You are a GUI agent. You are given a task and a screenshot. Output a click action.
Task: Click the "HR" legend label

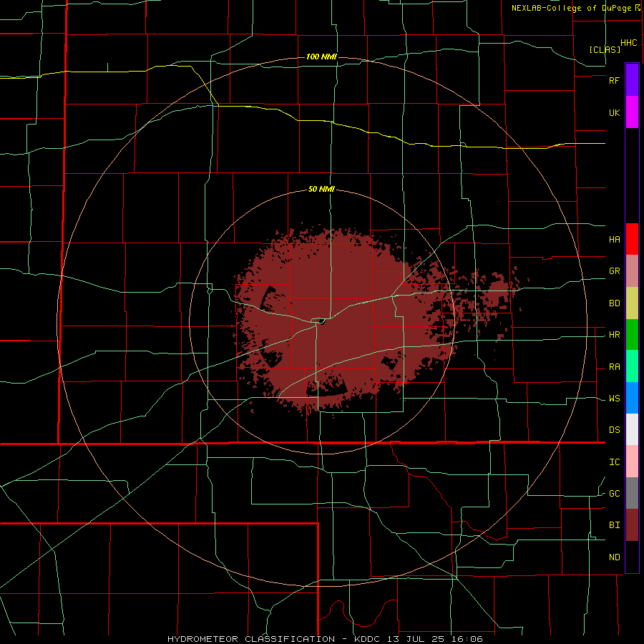pos(614,335)
